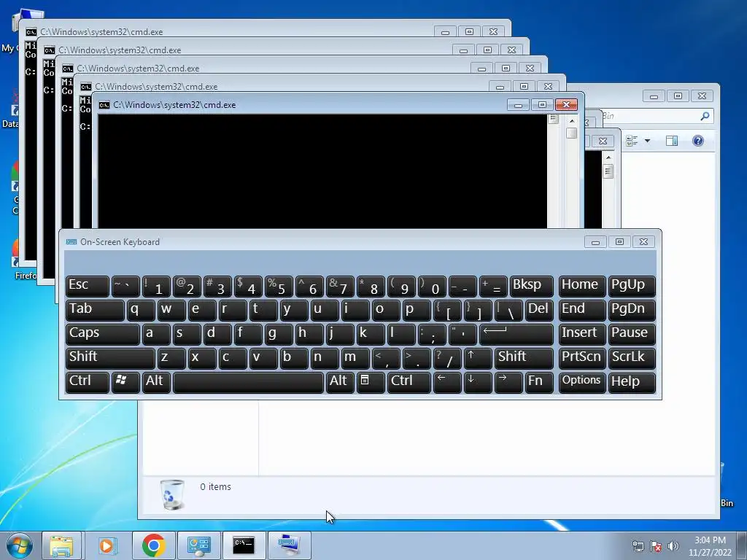Tap the Insert key
Screen dimensions: 747x560
(x=581, y=334)
